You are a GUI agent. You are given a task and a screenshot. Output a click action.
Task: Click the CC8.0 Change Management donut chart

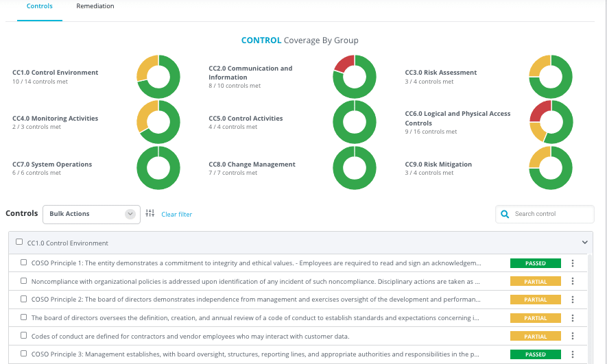click(355, 168)
